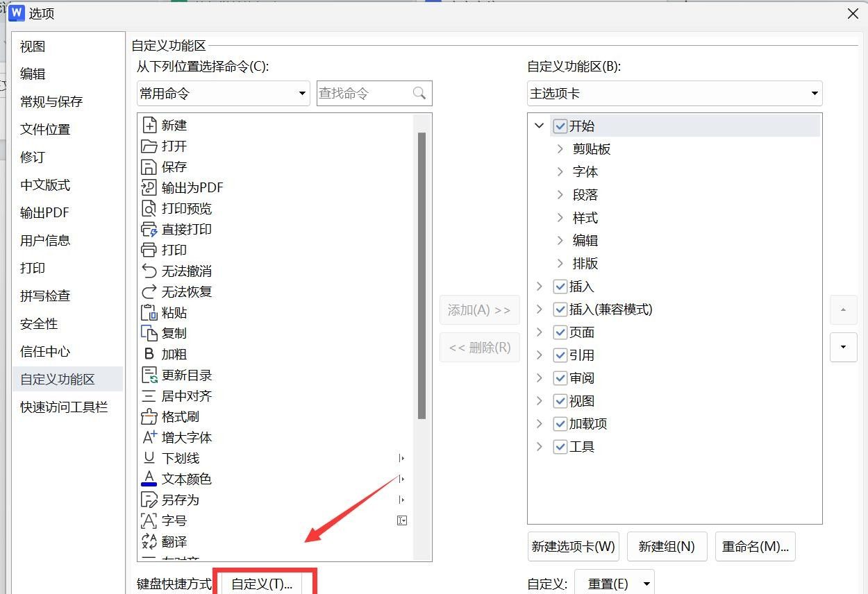Click the 输出为PDF command icon

point(149,187)
